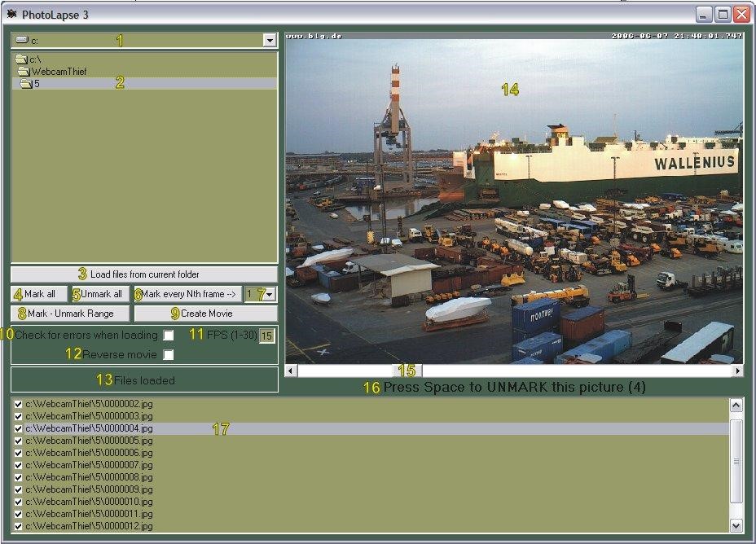Click right arrow of preview scrollbar
756x544 pixels.
737,371
